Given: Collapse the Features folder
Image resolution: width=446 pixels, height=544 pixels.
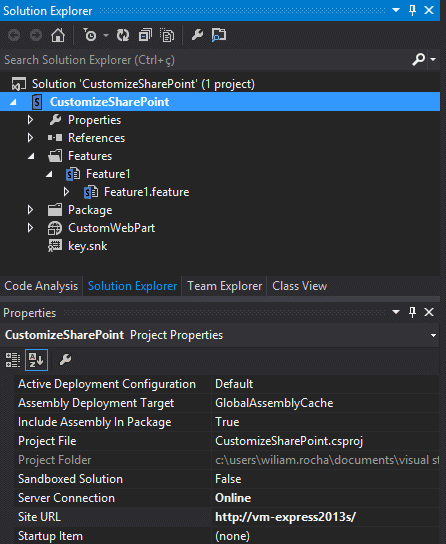Looking at the screenshot, I should click(x=31, y=156).
